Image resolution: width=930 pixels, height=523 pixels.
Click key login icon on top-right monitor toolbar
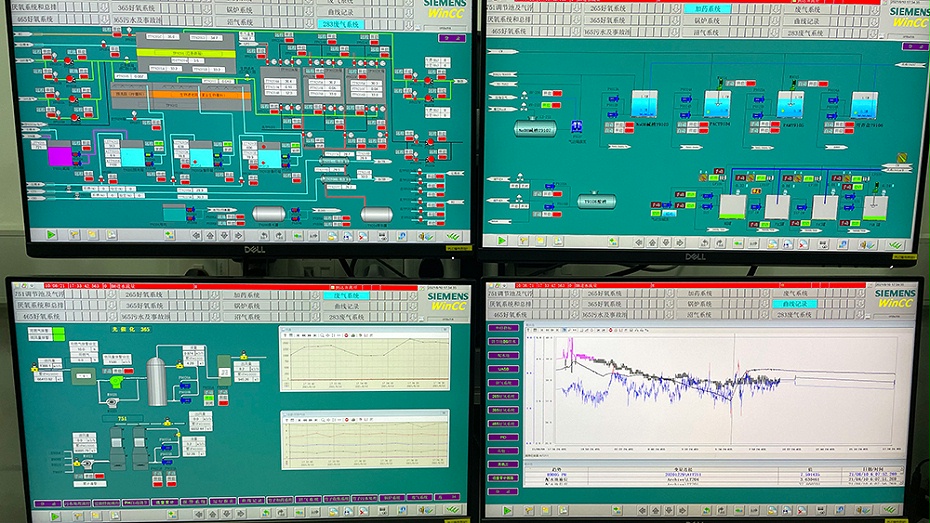point(523,241)
